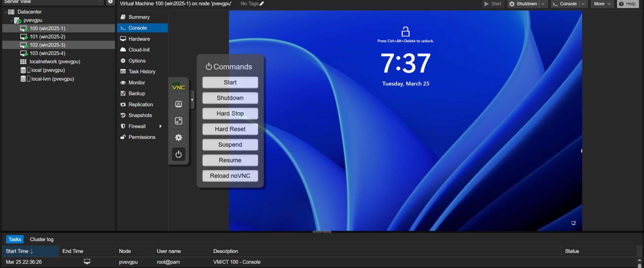Sort by Status column header
The height and width of the screenshot is (268, 644).
coord(599,251)
